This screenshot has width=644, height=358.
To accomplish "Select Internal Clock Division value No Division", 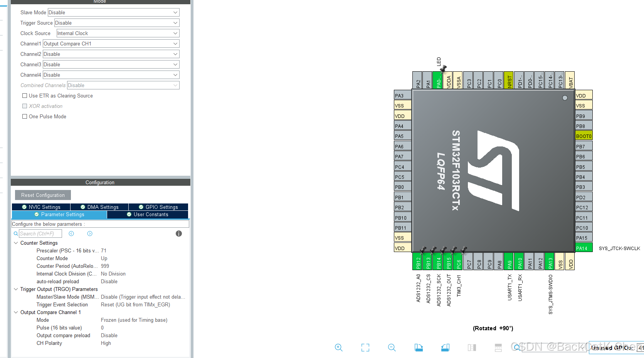I will click(x=113, y=274).
